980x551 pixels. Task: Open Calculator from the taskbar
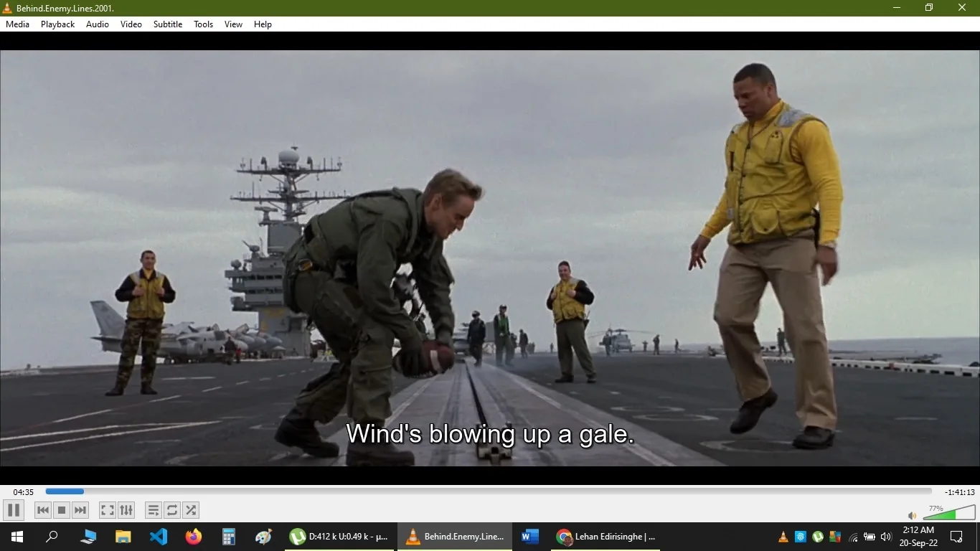[229, 537]
